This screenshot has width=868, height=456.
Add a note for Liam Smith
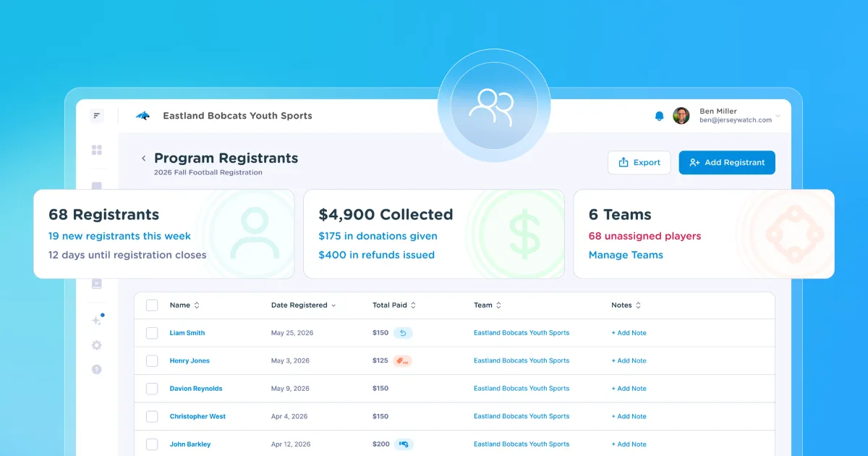point(629,333)
